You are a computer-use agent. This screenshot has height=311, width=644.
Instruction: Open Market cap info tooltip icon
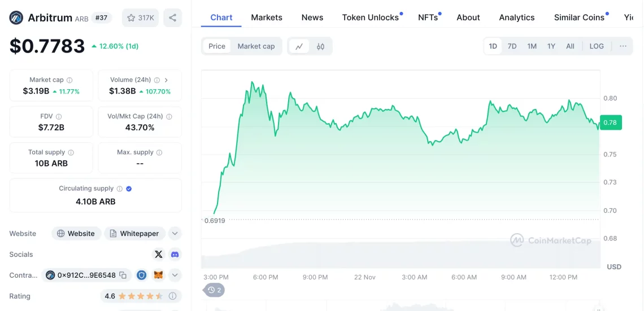[x=70, y=80]
